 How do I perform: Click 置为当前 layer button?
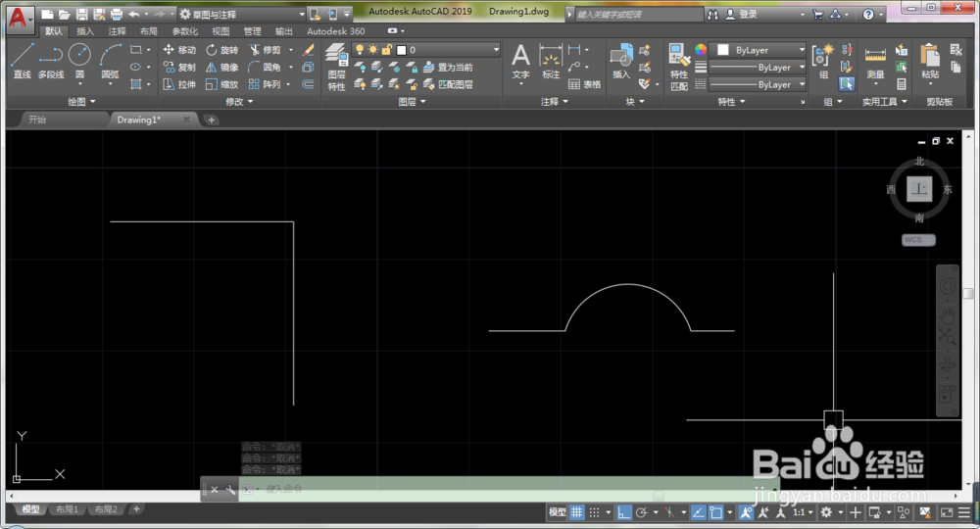448,67
